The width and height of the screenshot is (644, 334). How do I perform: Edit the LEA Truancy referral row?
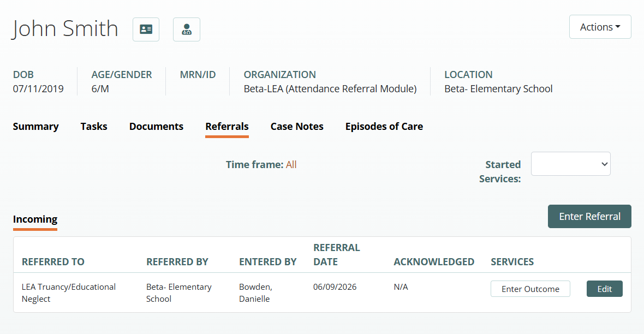point(604,289)
